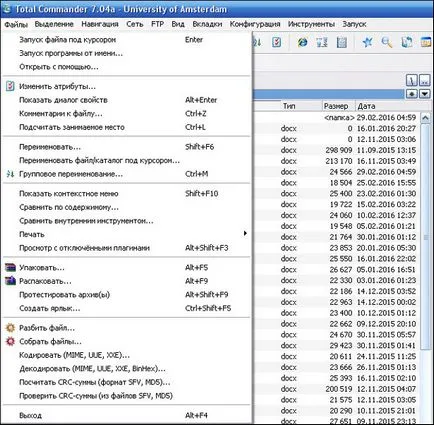Open the magnifier search files icon
This screenshot has height=425, width=434.
click(387, 42)
